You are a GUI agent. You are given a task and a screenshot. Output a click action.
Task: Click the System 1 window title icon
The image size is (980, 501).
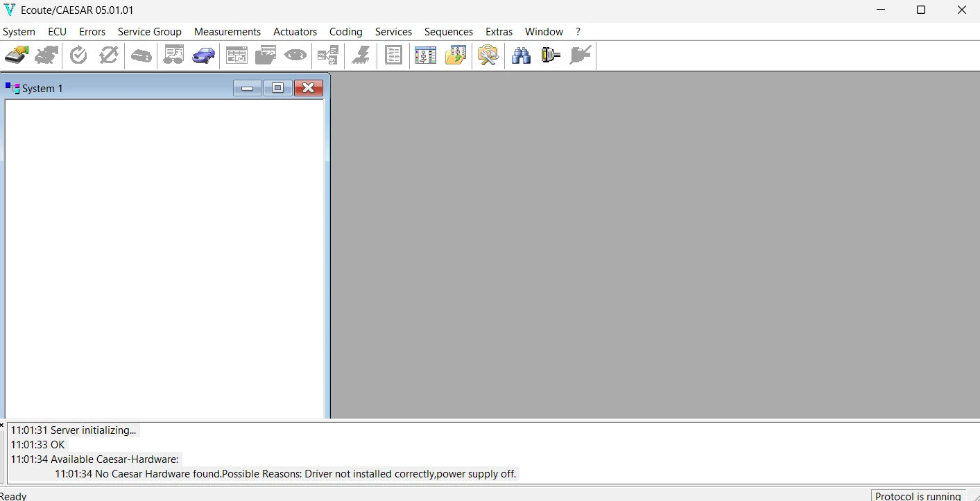[x=12, y=88]
